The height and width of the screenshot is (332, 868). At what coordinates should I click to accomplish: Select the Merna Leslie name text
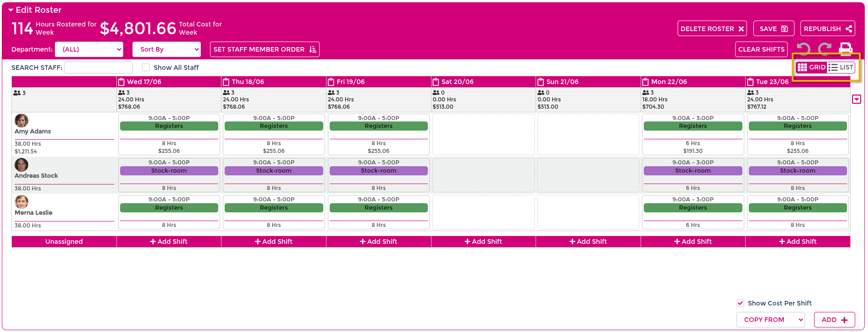(33, 213)
